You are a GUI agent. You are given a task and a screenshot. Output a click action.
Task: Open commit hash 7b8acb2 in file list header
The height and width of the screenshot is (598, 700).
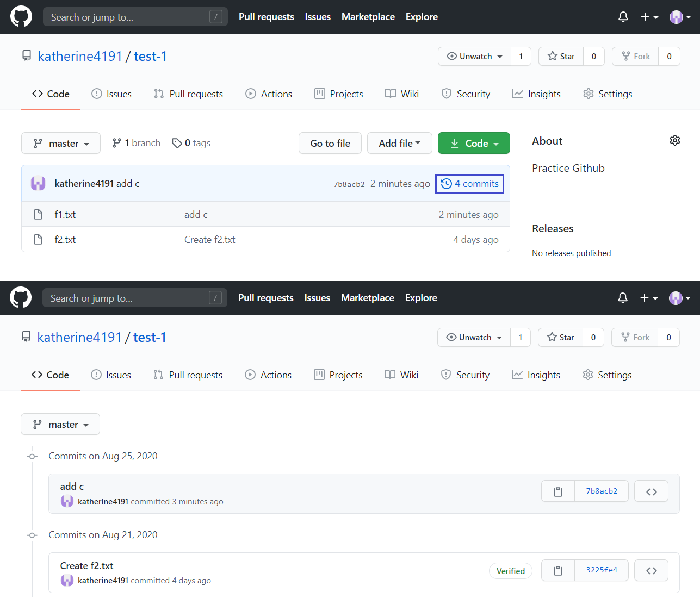click(x=349, y=184)
